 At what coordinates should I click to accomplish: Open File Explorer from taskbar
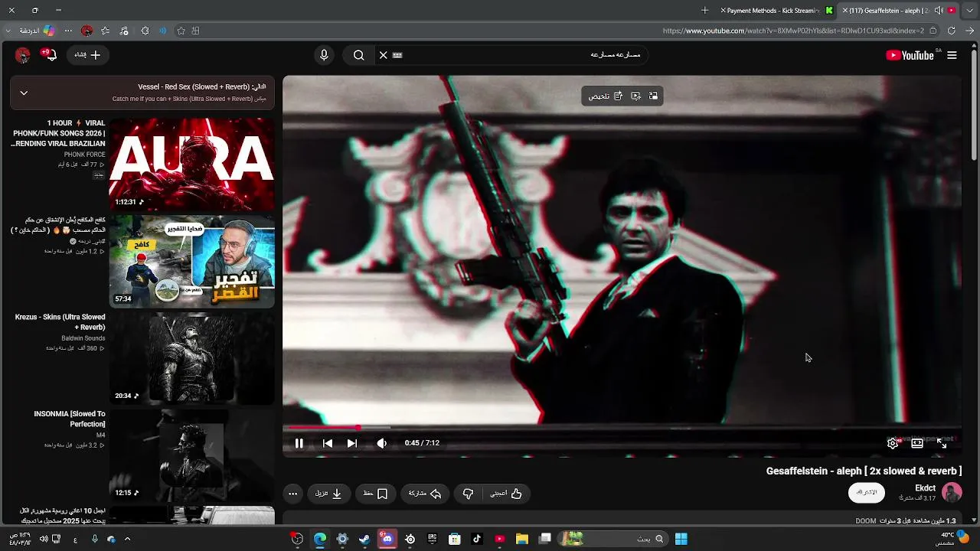tap(522, 539)
